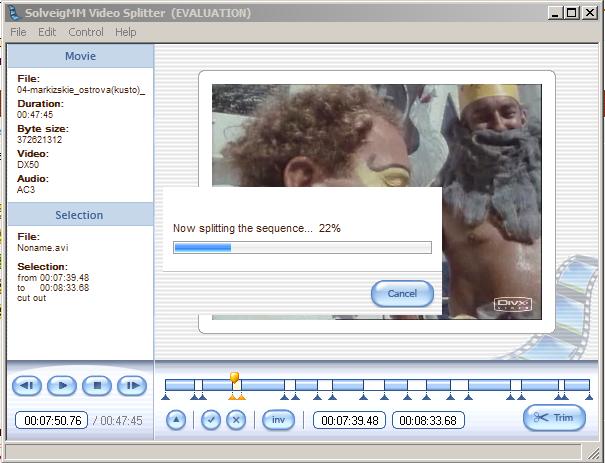The height and width of the screenshot is (463, 605).
Task: Cancel the splitting operation
Action: click(402, 294)
